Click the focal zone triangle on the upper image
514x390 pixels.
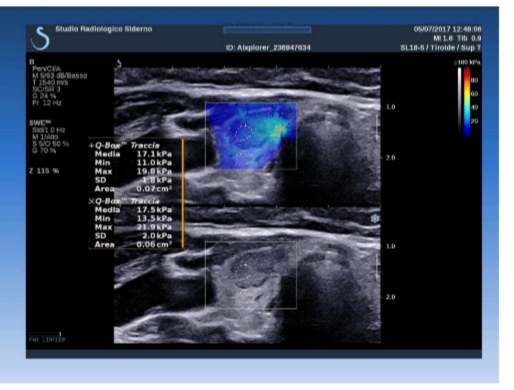pyautogui.click(x=374, y=187)
